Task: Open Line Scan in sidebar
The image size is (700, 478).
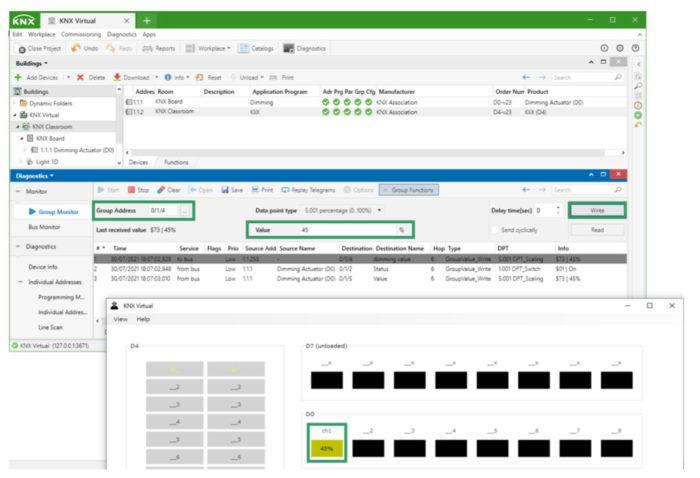Action: 50,327
